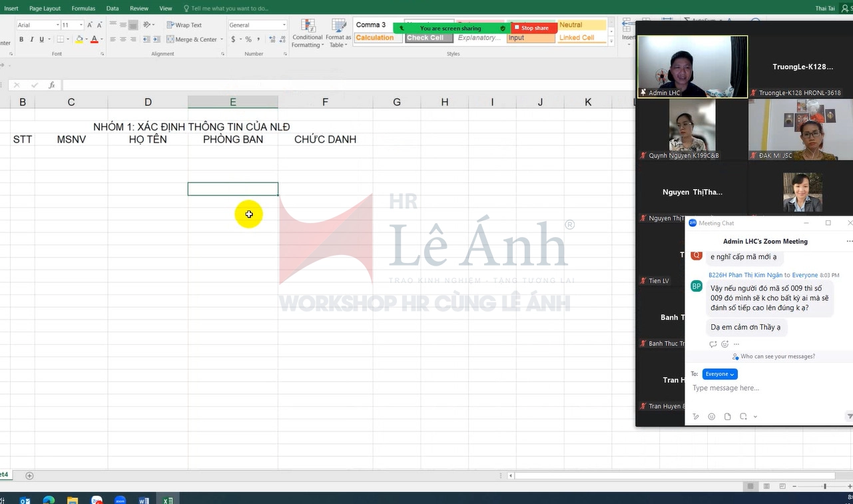Click the percent style icon
Viewport: 853px width, 504px height.
point(248,39)
